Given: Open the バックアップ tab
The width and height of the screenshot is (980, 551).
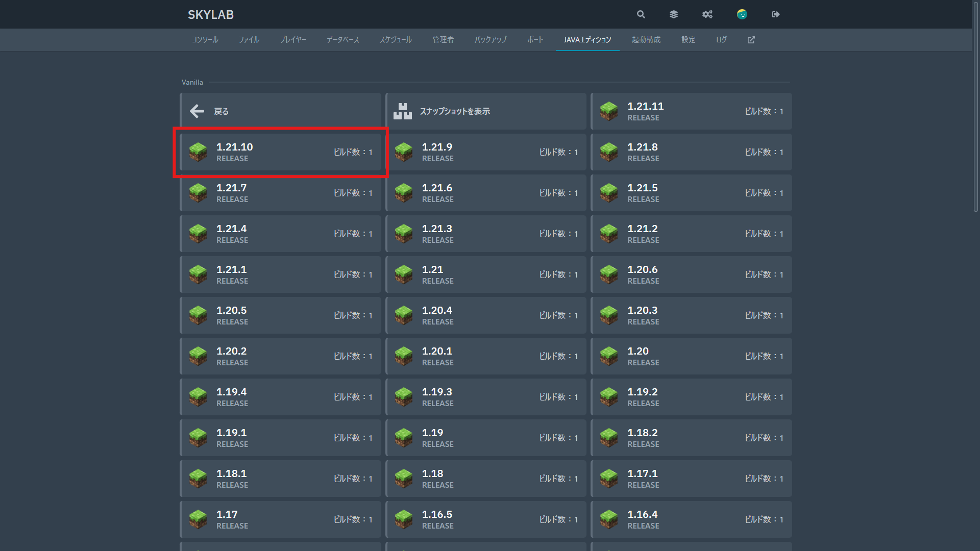Looking at the screenshot, I should click(x=491, y=40).
